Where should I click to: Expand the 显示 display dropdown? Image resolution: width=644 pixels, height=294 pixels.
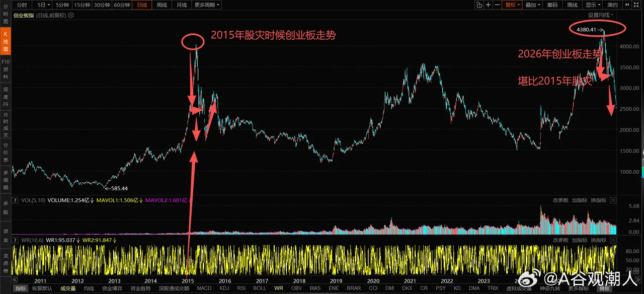593,5
